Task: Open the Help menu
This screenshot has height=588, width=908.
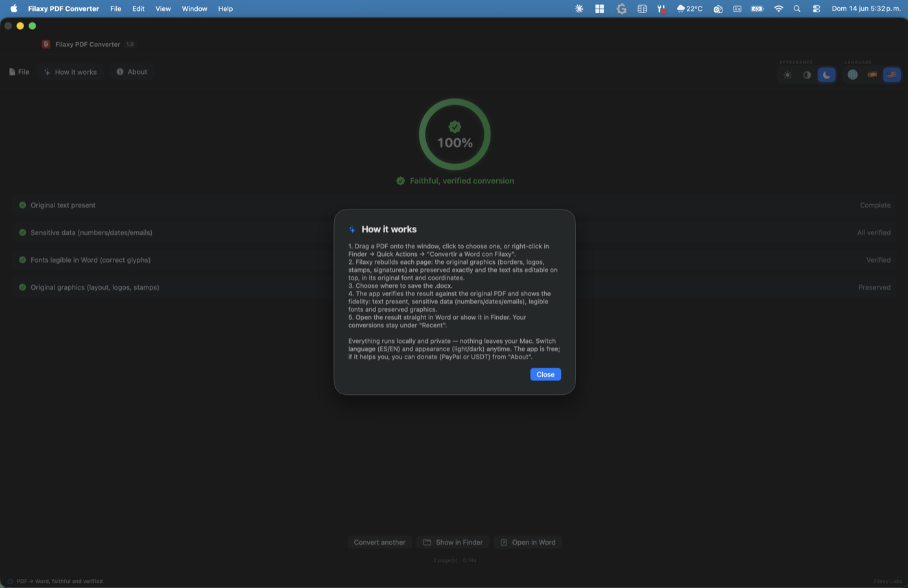Action: (x=225, y=9)
